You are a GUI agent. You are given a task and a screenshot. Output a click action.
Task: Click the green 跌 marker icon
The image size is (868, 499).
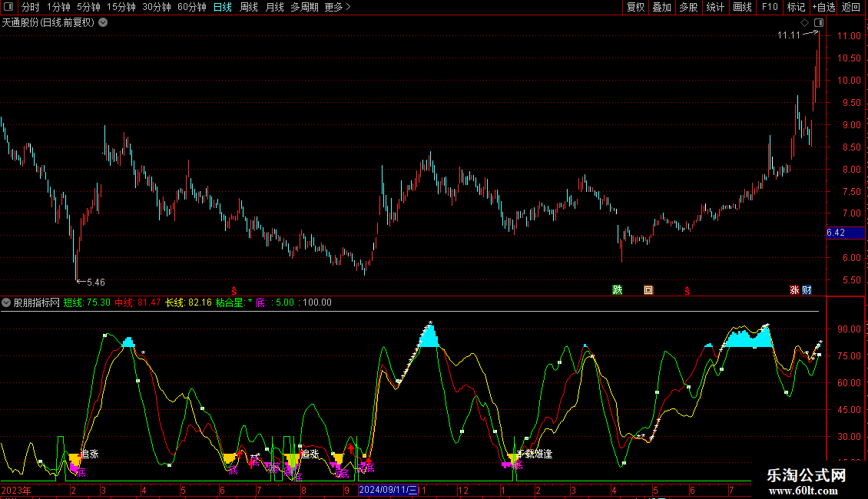coord(617,290)
